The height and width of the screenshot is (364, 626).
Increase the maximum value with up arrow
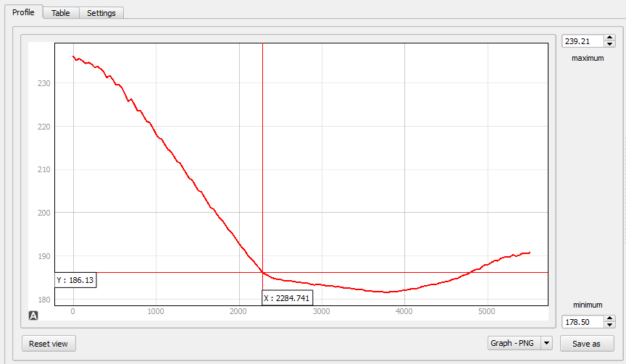tap(609, 37)
